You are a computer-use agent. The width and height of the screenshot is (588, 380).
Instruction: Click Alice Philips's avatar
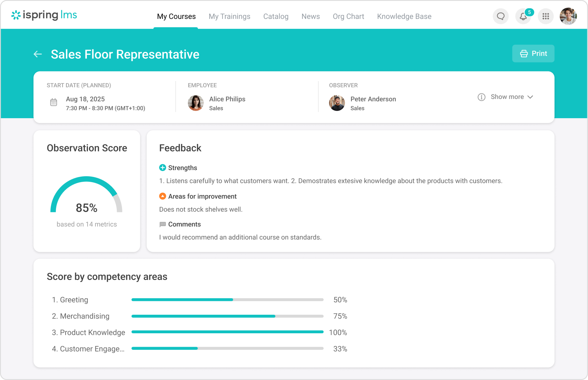pos(196,103)
